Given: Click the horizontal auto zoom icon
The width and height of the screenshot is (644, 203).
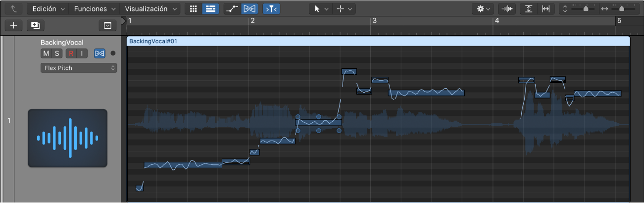Looking at the screenshot, I should 545,9.
